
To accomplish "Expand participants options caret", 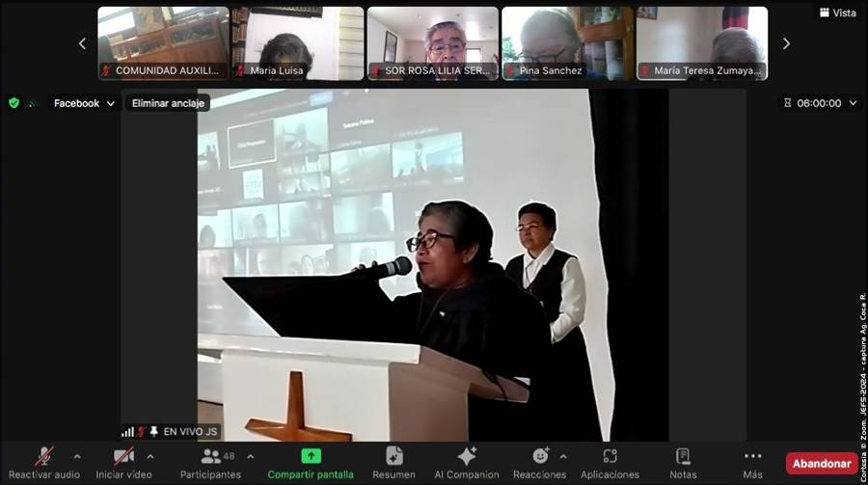I will click(x=250, y=457).
